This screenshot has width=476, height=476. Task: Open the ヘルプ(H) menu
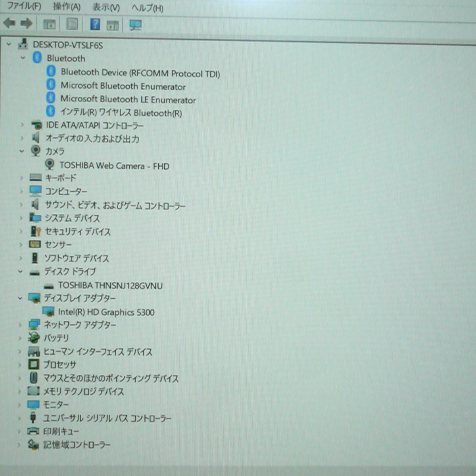147,8
